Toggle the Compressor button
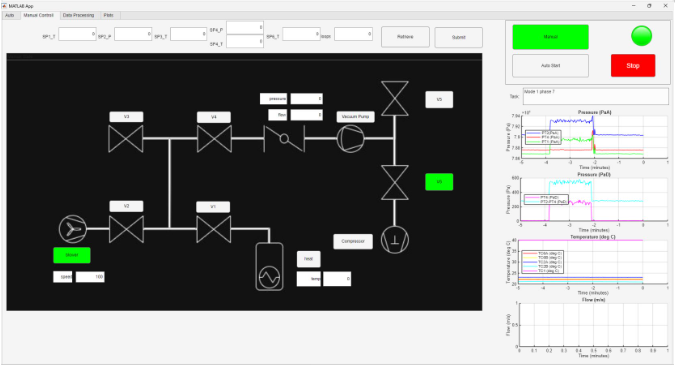 coord(353,241)
